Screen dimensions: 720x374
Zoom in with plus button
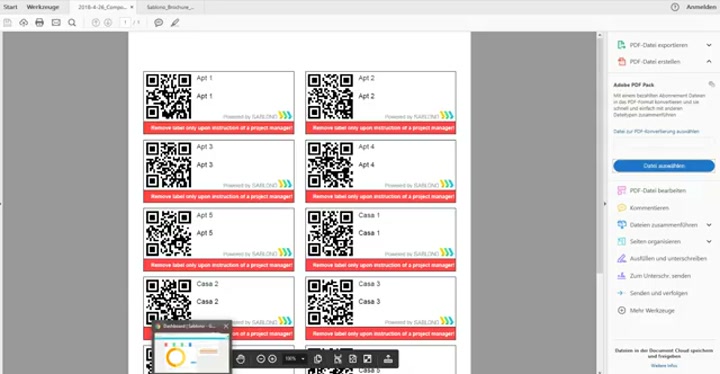pyautogui.click(x=272, y=359)
